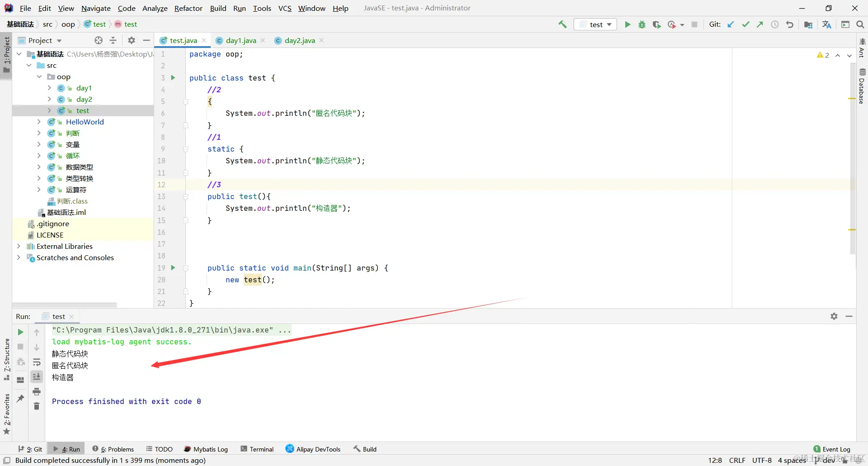Click print icon in Run panel

point(37,391)
